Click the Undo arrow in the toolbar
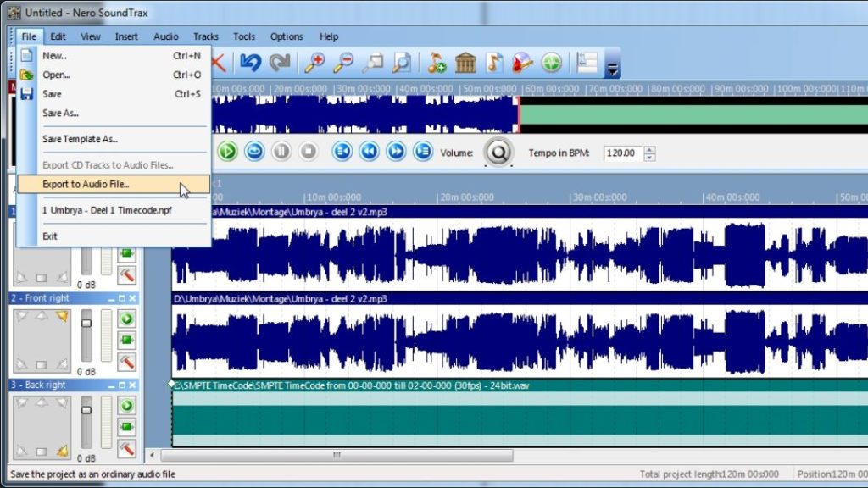Image resolution: width=868 pixels, height=488 pixels. coord(249,63)
